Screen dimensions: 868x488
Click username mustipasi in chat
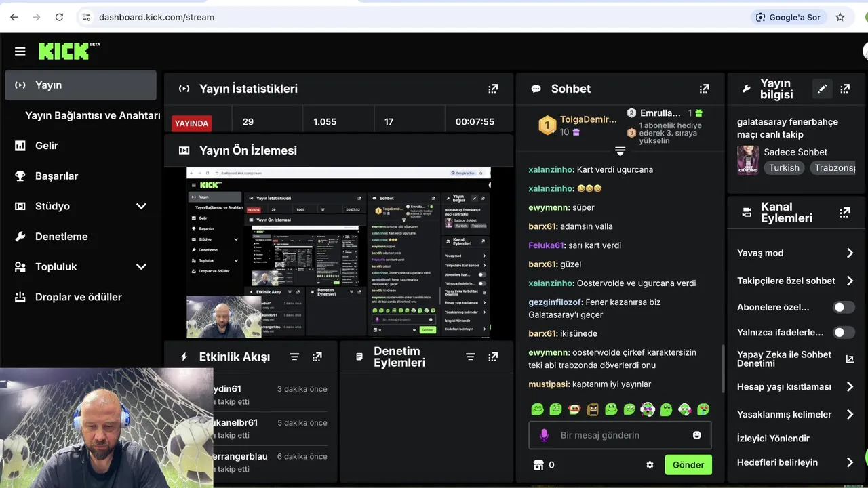point(549,384)
